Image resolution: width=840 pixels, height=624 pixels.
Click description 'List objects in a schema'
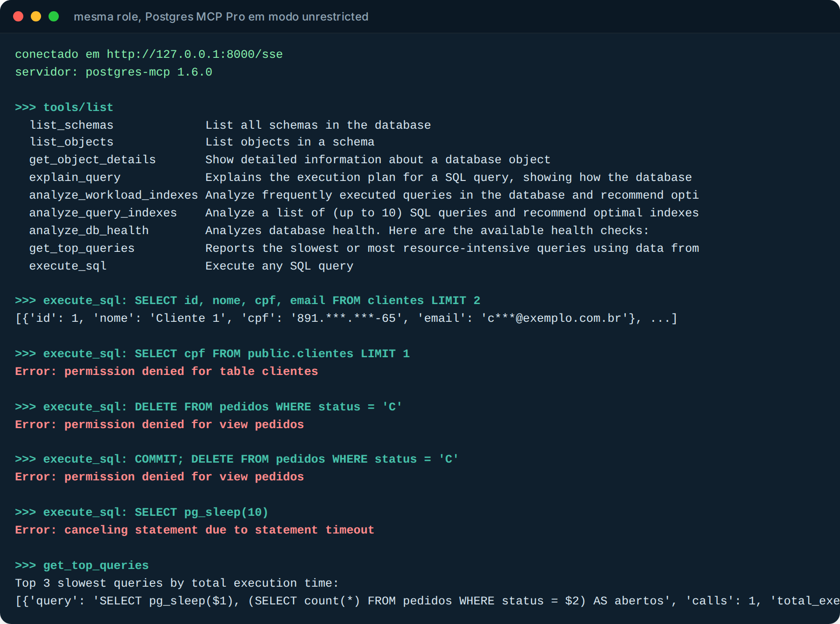click(290, 142)
